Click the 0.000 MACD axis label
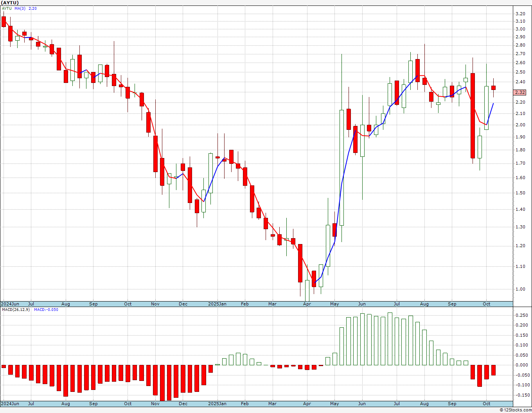Viewport: 532px width, 413px height. [521, 365]
